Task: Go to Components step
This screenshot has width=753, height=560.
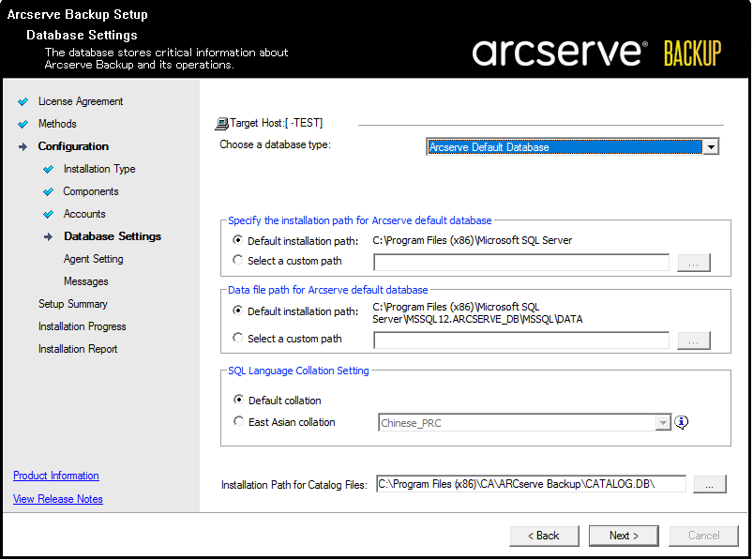Action: (x=91, y=191)
